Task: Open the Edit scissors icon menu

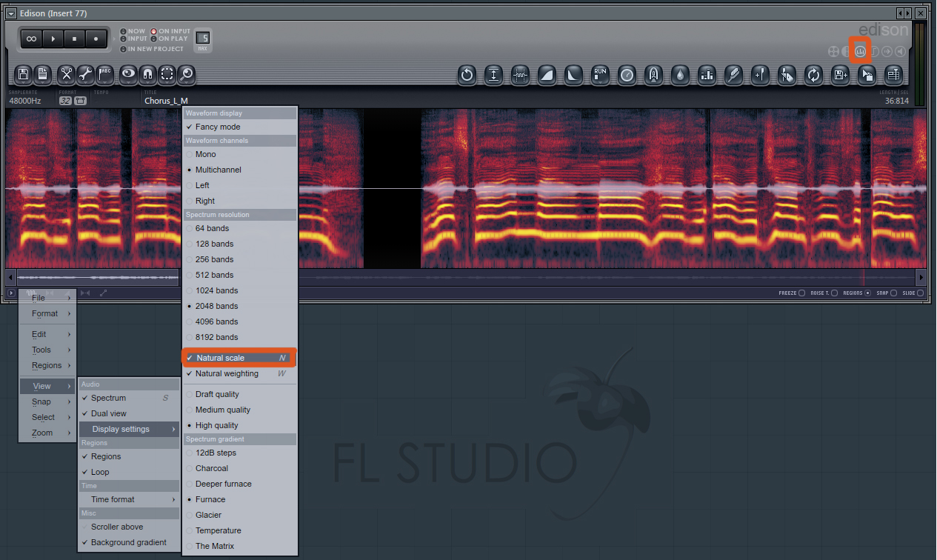Action: pyautogui.click(x=67, y=74)
